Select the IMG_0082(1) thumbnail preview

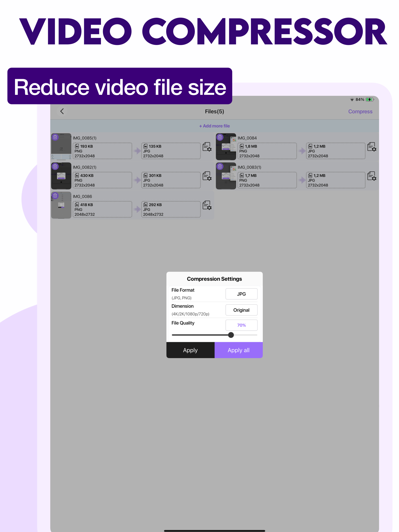pos(61,176)
